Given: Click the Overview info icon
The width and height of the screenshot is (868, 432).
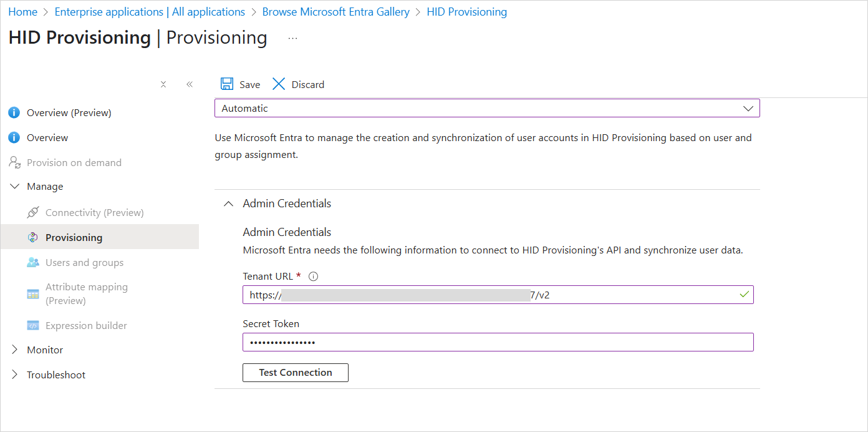Looking at the screenshot, I should (14, 138).
